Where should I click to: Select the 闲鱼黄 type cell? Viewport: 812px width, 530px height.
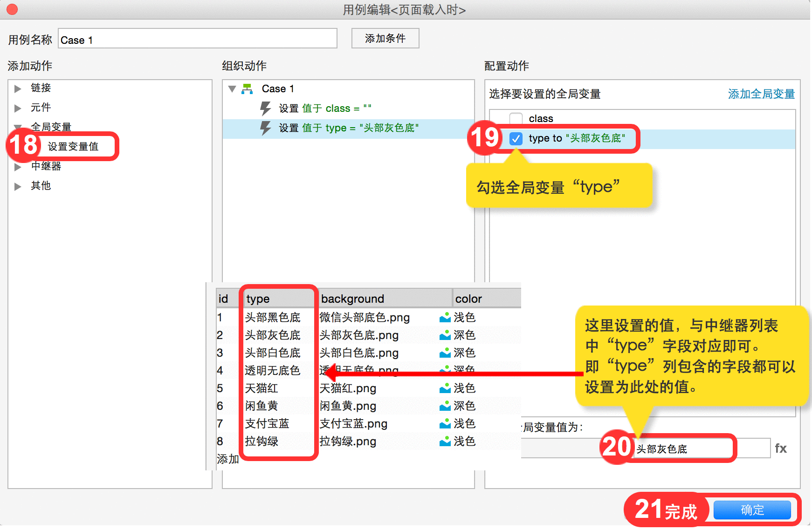(x=261, y=406)
